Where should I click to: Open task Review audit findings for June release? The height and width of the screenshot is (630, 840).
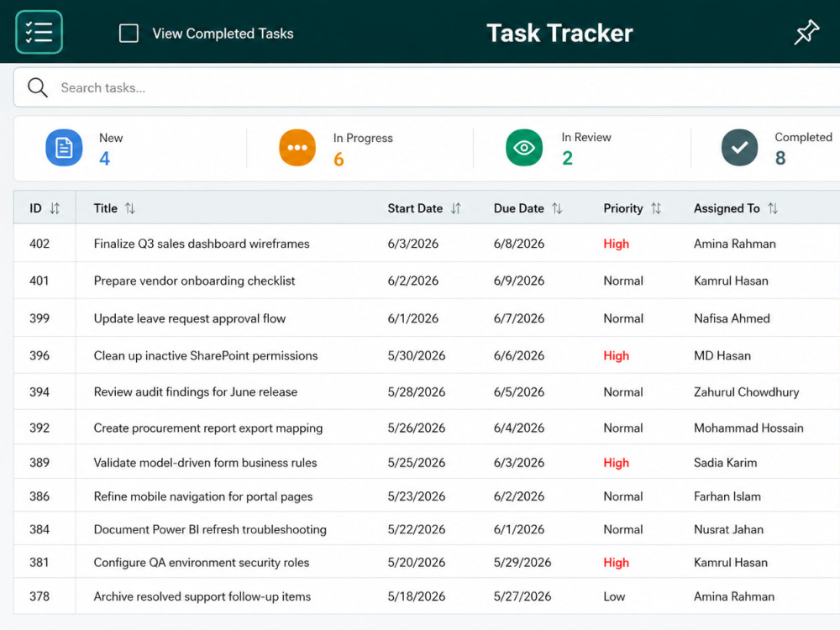tap(196, 392)
